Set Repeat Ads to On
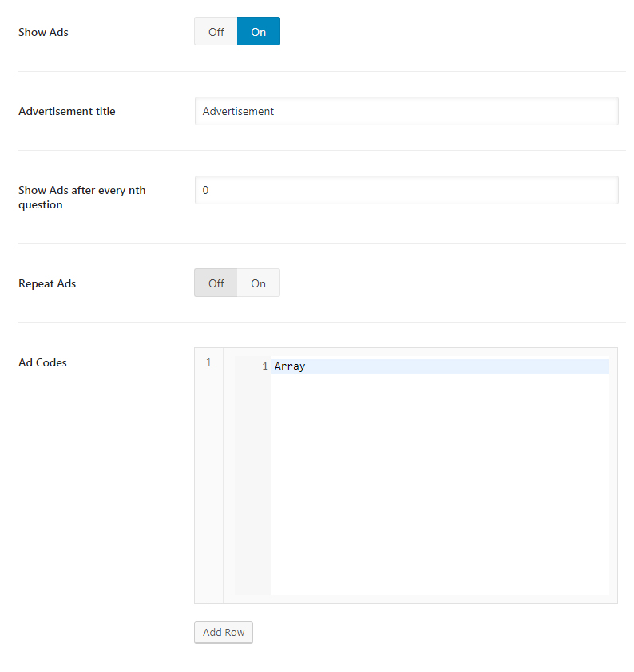 pyautogui.click(x=259, y=283)
